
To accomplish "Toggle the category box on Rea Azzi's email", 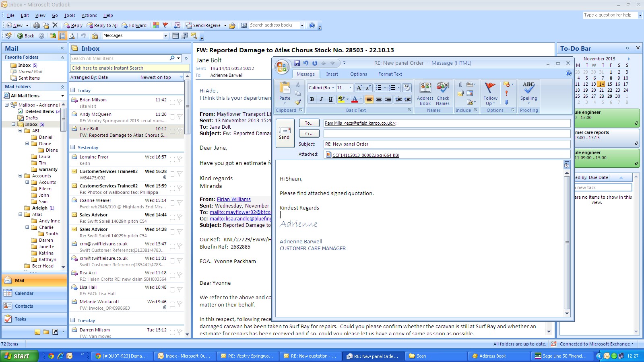I will [x=172, y=275].
